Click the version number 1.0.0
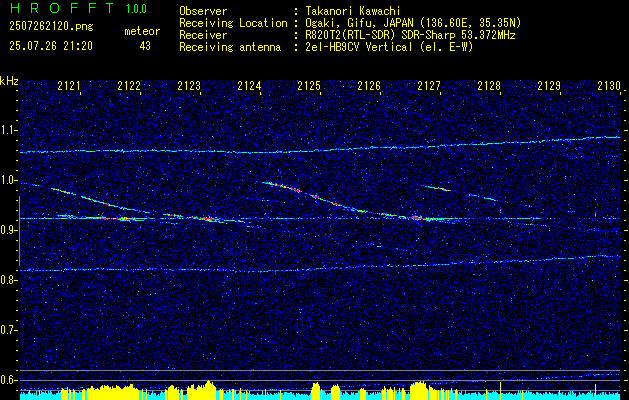The image size is (629, 400). (x=136, y=9)
